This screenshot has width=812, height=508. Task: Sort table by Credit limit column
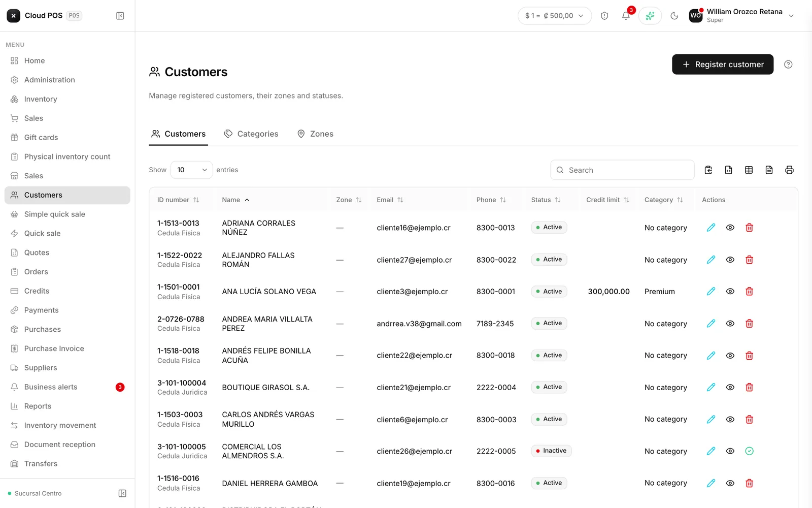607,200
